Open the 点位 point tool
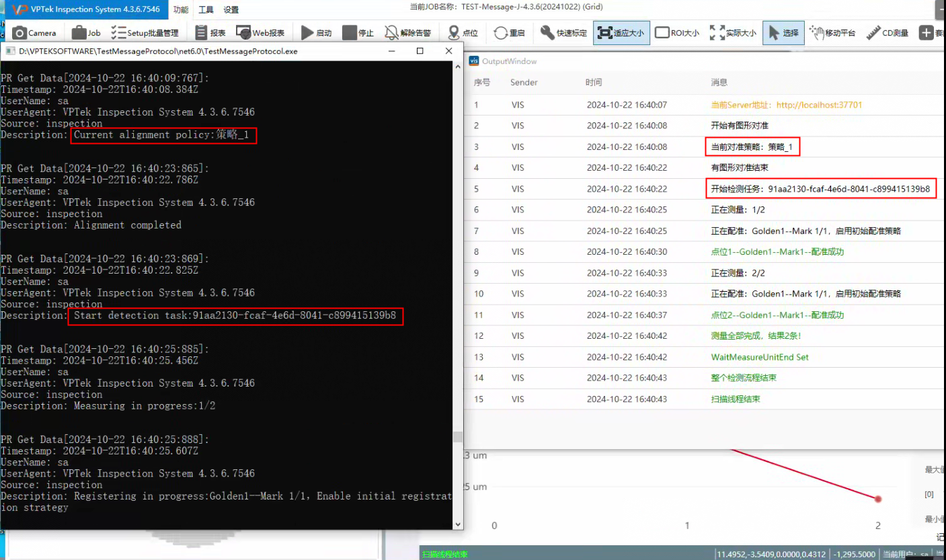 coord(463,32)
